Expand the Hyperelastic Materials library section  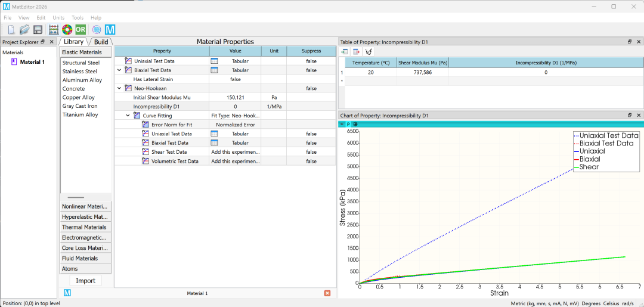click(x=85, y=217)
